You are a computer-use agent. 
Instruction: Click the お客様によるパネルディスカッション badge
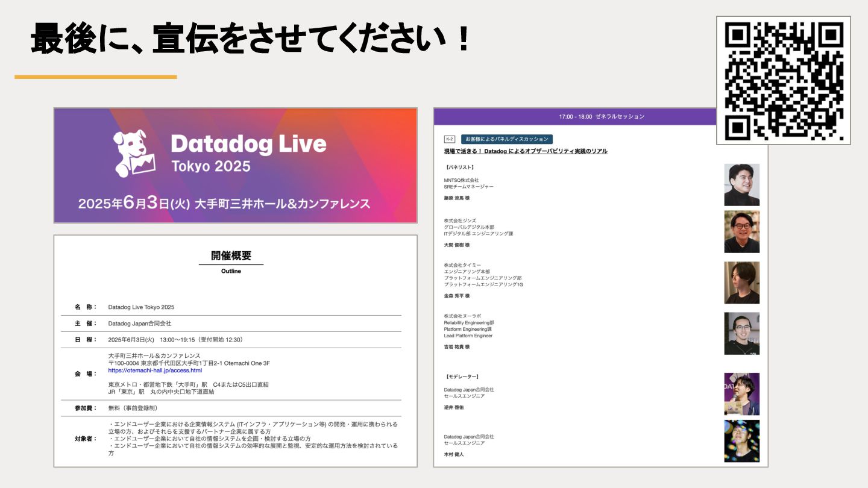point(507,139)
